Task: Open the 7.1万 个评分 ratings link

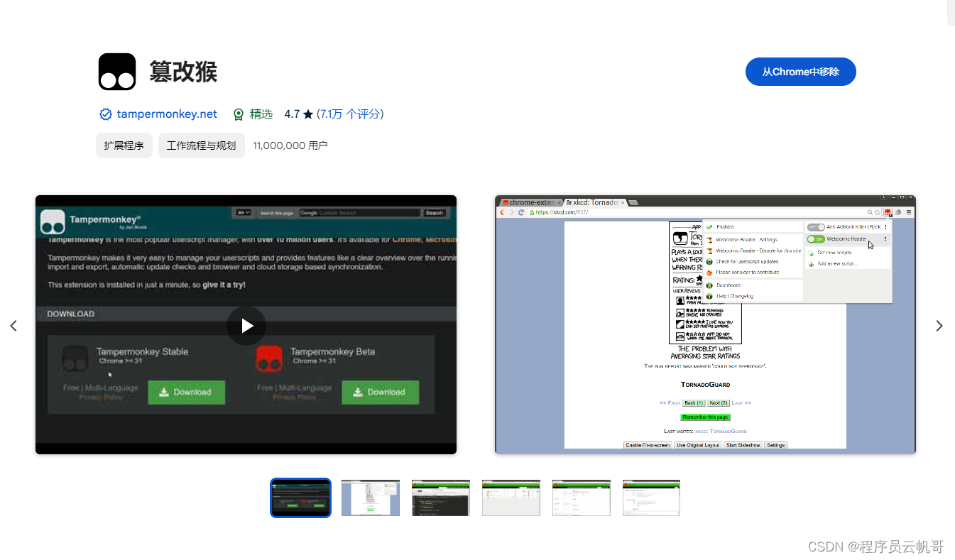Action: pyautogui.click(x=351, y=114)
